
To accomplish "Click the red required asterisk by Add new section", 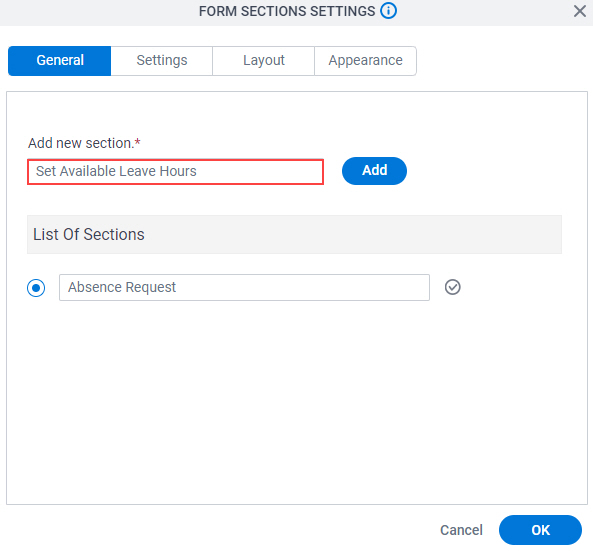I will 138,141.
